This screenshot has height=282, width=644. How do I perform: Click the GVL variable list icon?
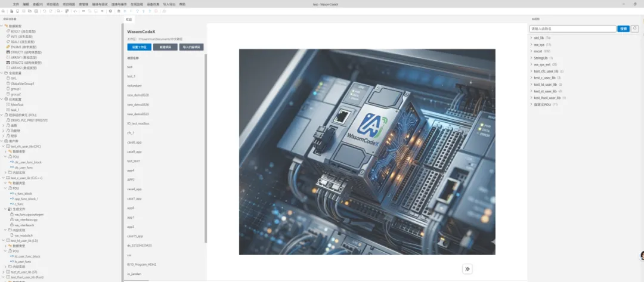tap(8, 78)
